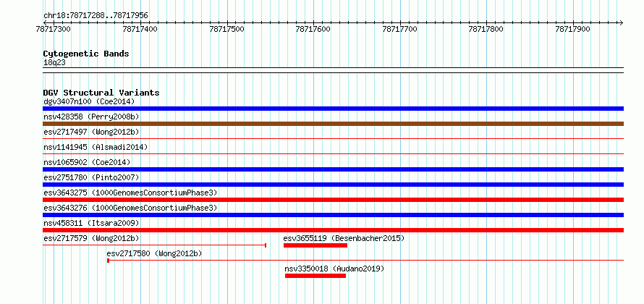Viewport: 644px width, 304px height.
Task: Open esv2717579 (Wong2012b) variant label
Action: point(91,238)
